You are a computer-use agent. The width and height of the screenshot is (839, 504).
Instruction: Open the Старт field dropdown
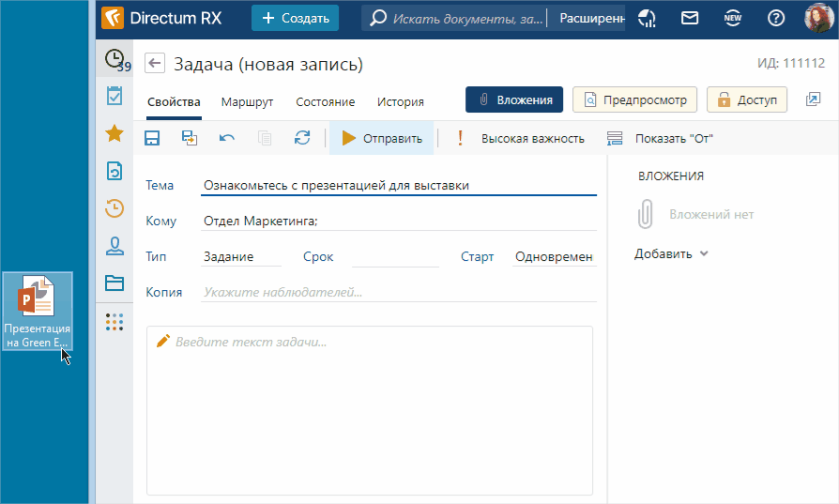click(554, 257)
